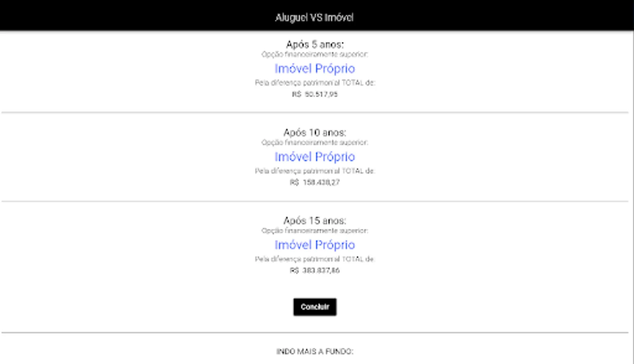Click Pela diferença patrimonial TOTAL label above R$ 50.517,95
Image resolution: width=634 pixels, height=364 pixels.
(315, 83)
